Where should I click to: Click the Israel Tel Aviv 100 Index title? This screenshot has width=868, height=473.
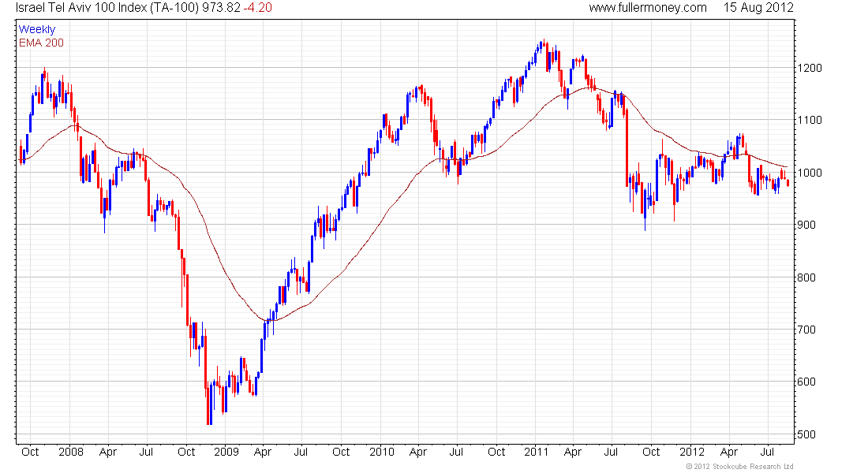pos(107,8)
